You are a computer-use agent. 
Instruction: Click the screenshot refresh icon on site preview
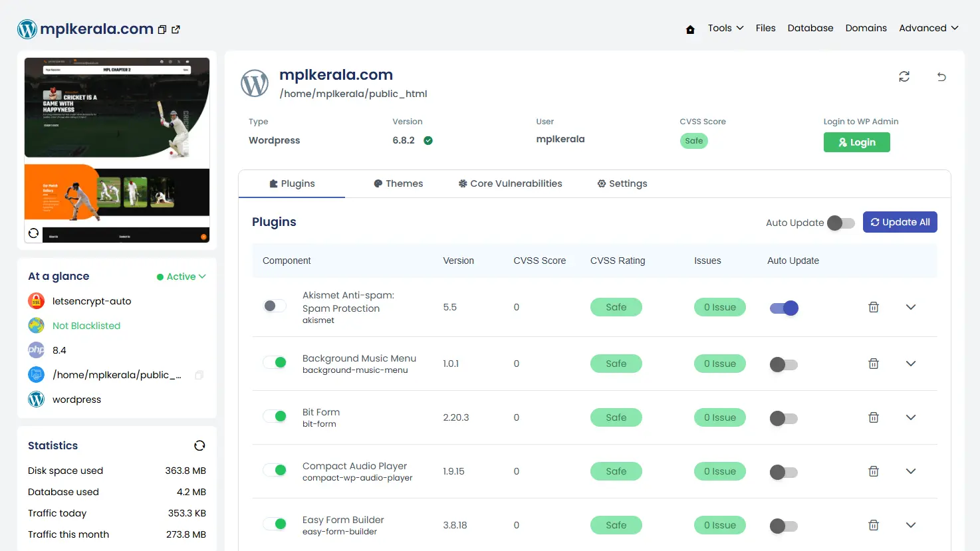pyautogui.click(x=33, y=233)
